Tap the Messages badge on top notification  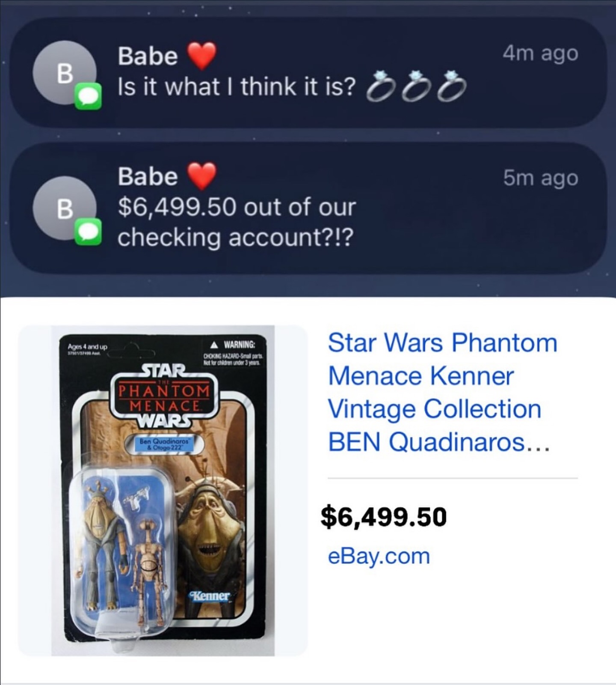89,97
